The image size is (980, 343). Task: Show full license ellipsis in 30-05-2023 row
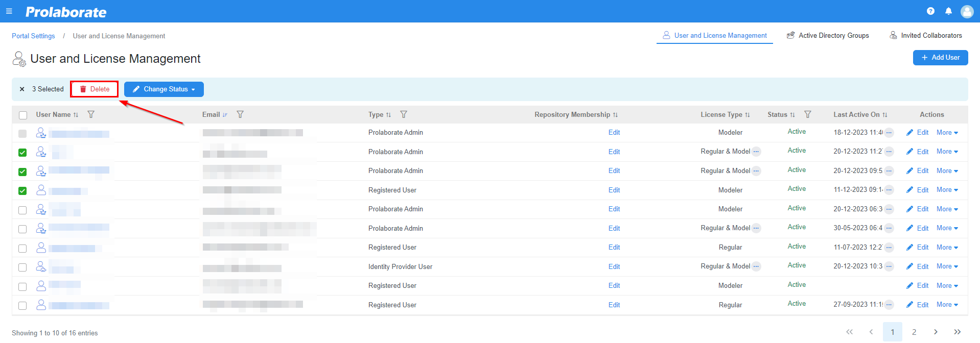[756, 228]
